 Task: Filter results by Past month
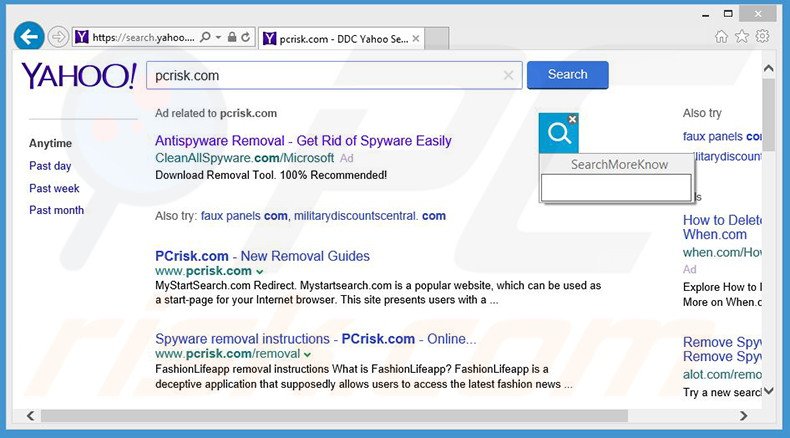click(x=56, y=210)
